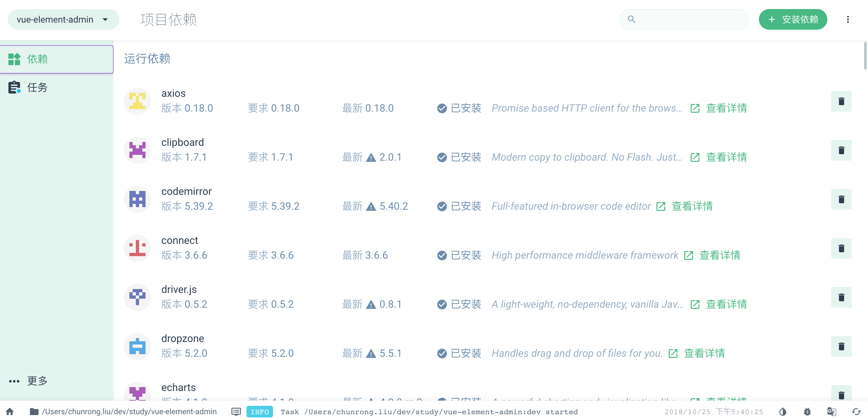
Task: Click the 安装依赖 button
Action: coord(792,20)
